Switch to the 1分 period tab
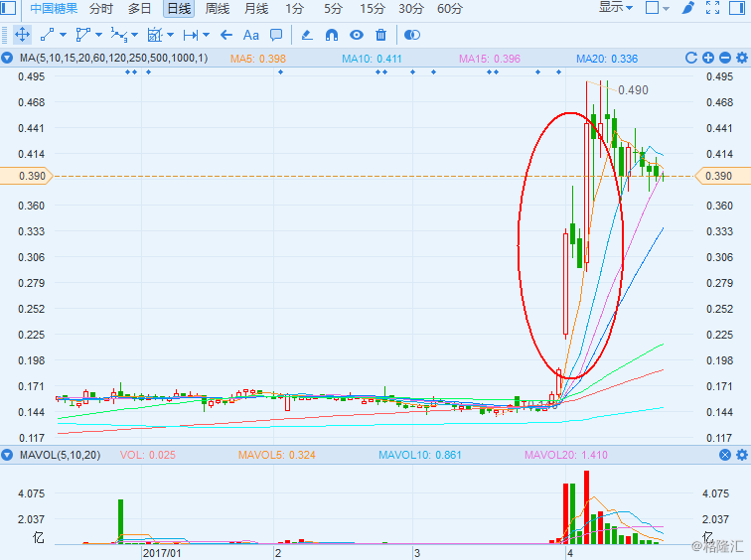Screen dimensions: 751x560 (x=295, y=8)
